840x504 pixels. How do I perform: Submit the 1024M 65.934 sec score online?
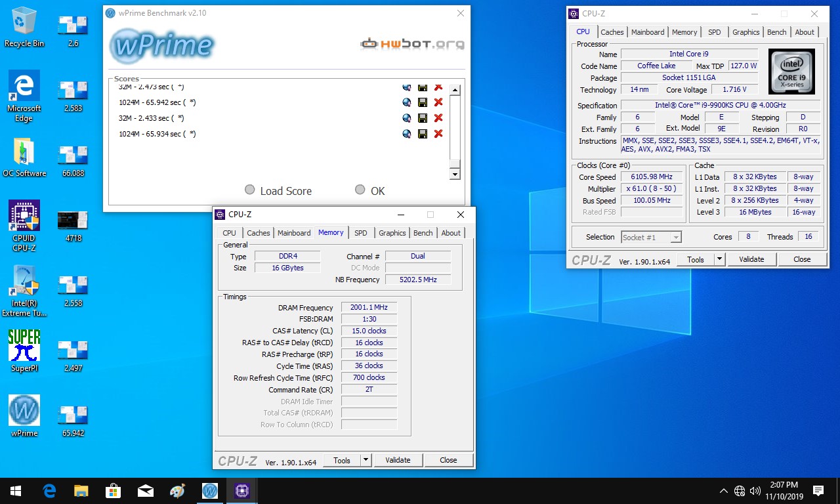click(x=407, y=134)
